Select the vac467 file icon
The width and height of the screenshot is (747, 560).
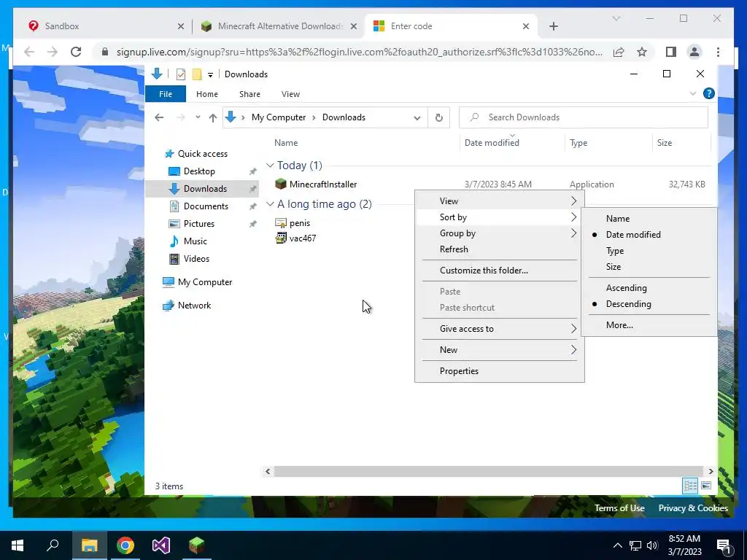tap(281, 238)
